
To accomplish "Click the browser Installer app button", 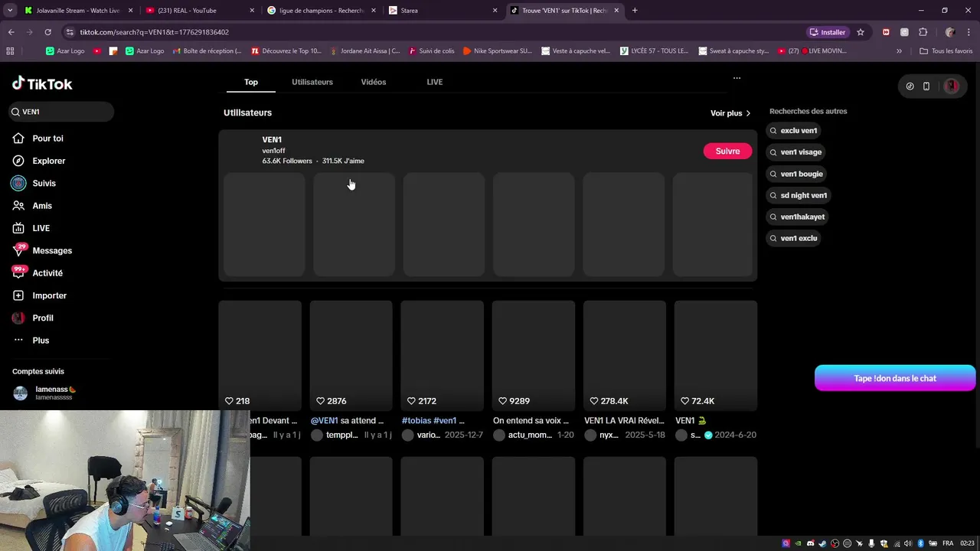I will pyautogui.click(x=827, y=32).
